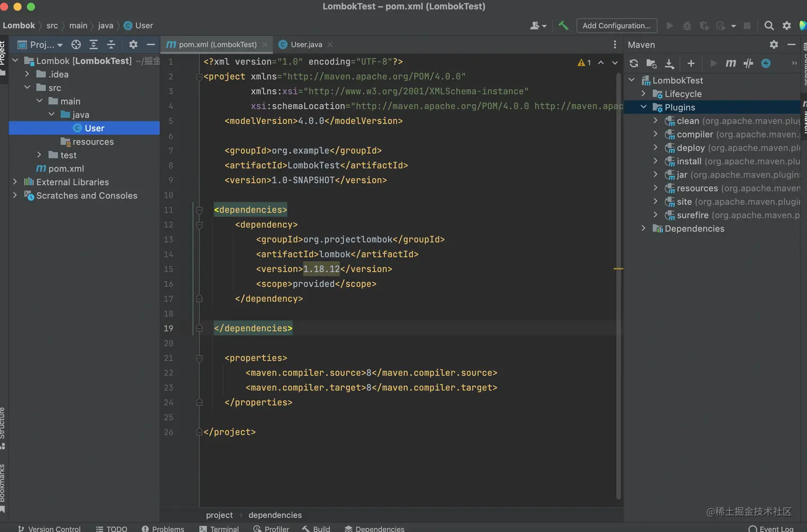This screenshot has width=807, height=532.
Task: Switch to the User.java editor tab
Action: coord(306,45)
